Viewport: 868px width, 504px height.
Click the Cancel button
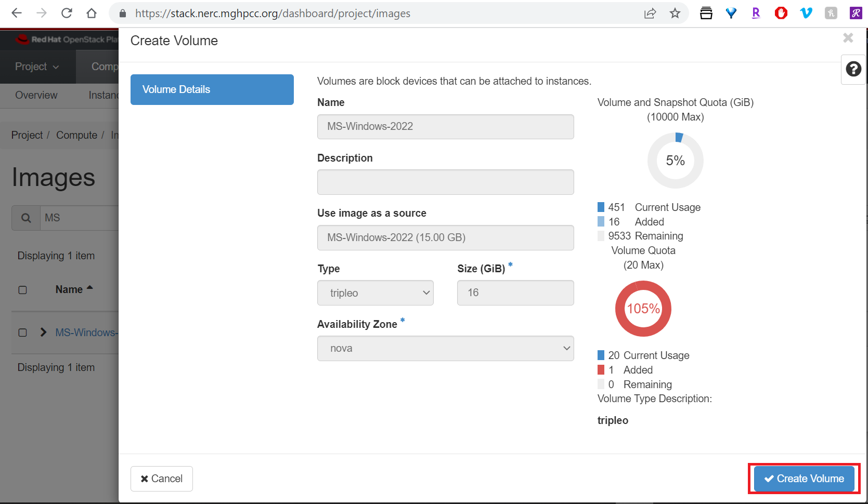click(162, 479)
